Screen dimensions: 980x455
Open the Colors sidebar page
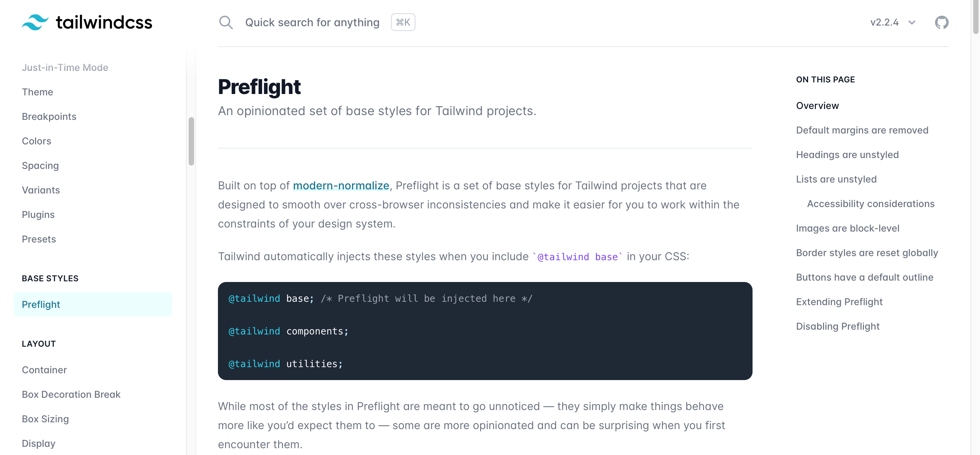point(36,141)
